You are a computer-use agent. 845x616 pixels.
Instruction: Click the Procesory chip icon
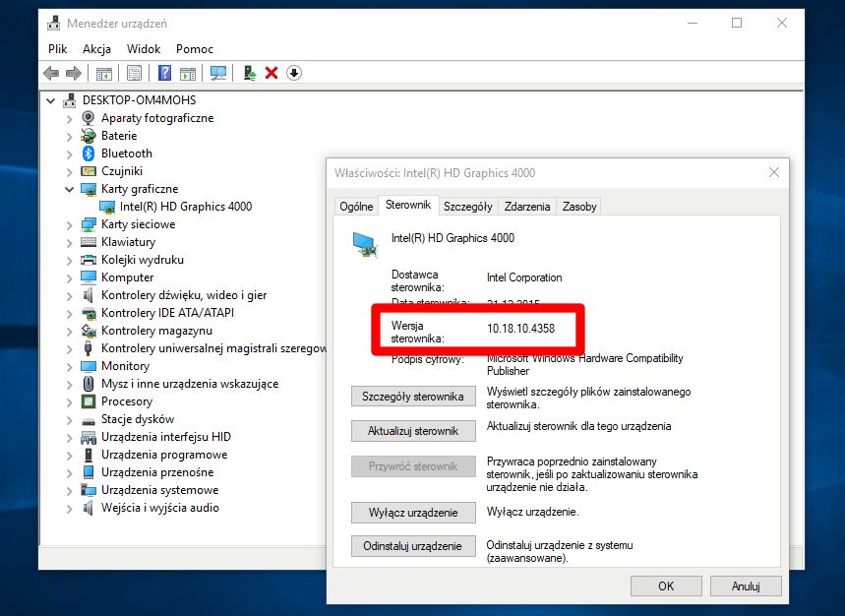coord(89,401)
